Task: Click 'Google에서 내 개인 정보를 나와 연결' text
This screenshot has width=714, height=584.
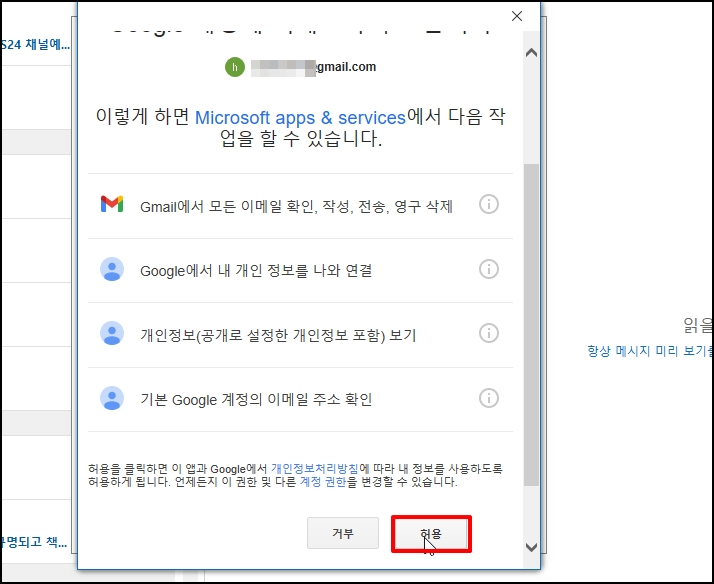Action: 256,271
